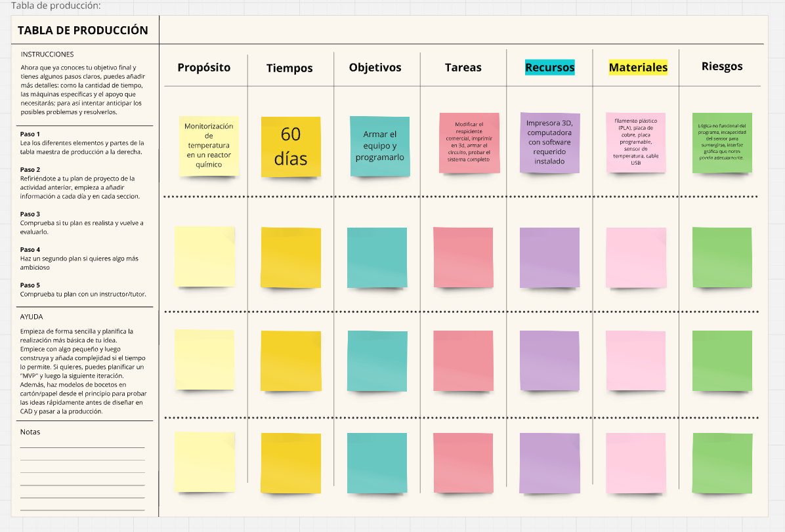Select the "Tiempos" column heading
The height and width of the screenshot is (532, 785).
point(289,68)
